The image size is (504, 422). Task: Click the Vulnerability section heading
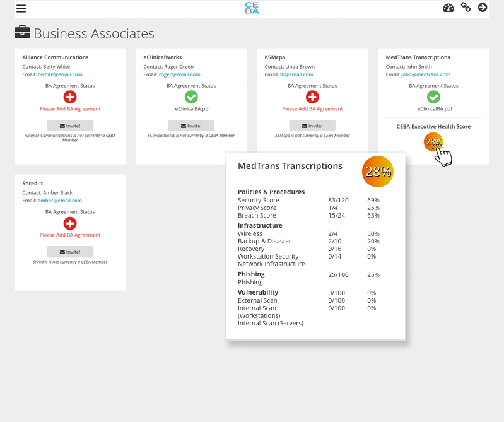pyautogui.click(x=258, y=293)
